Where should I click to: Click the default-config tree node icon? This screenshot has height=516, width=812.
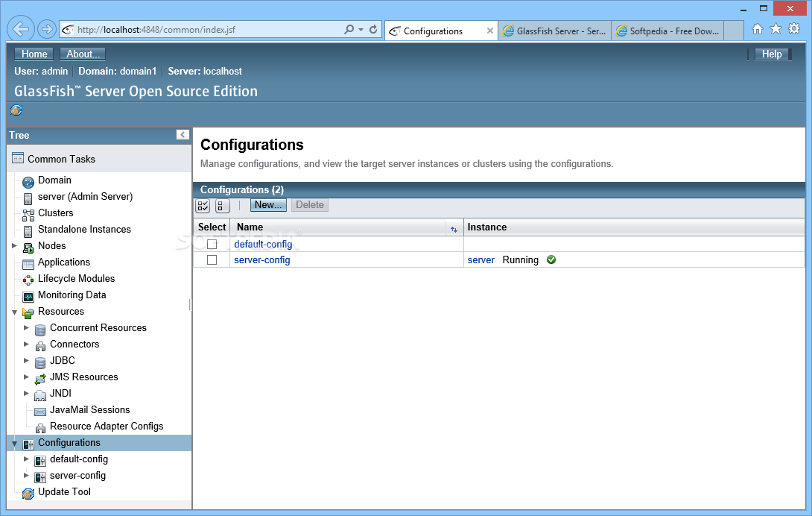point(40,461)
